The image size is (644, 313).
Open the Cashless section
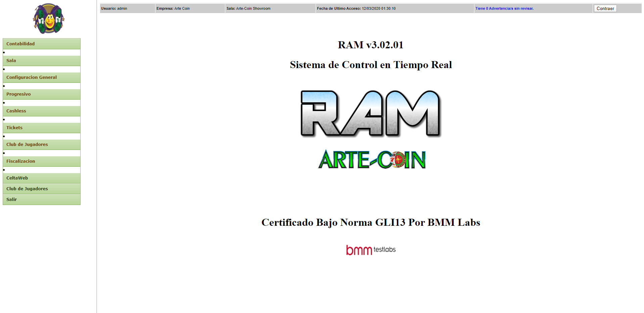tap(42, 111)
